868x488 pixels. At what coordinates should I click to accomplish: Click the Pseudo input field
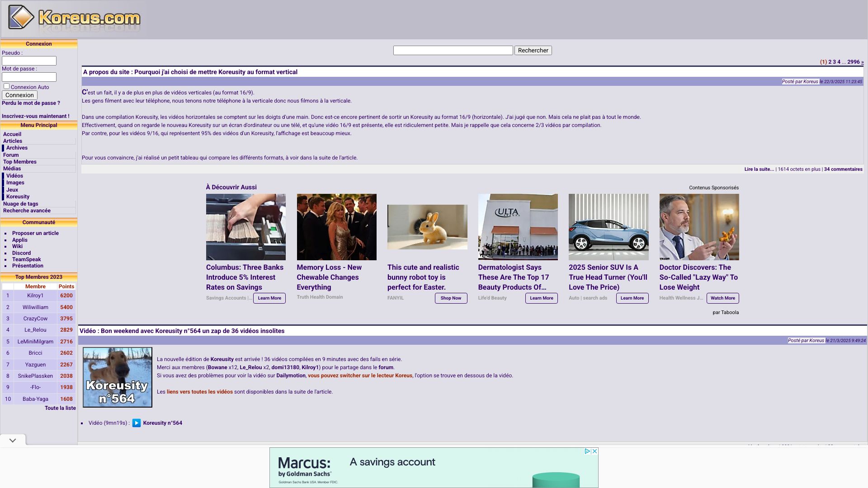(29, 61)
